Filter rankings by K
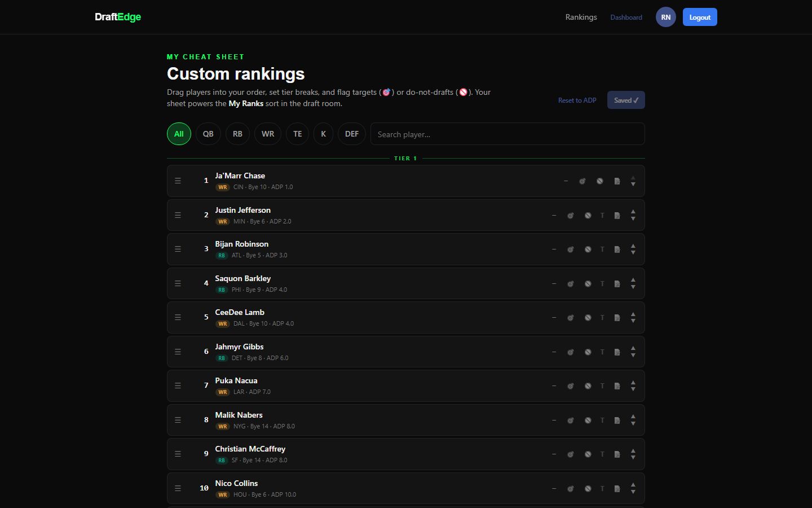Image resolution: width=812 pixels, height=508 pixels. (x=323, y=134)
